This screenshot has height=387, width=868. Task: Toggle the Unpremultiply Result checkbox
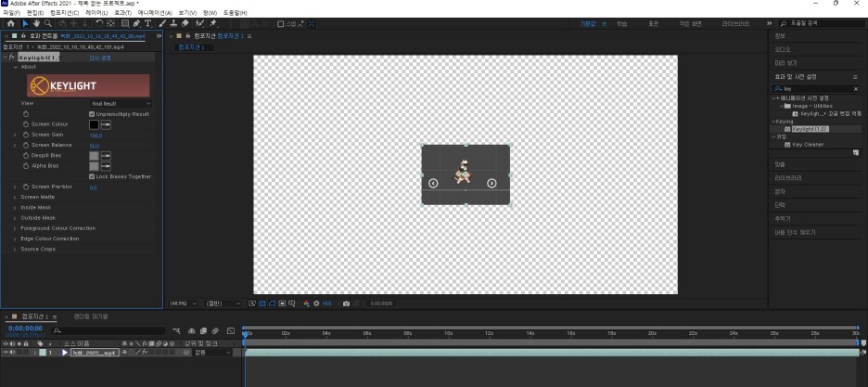click(x=92, y=114)
